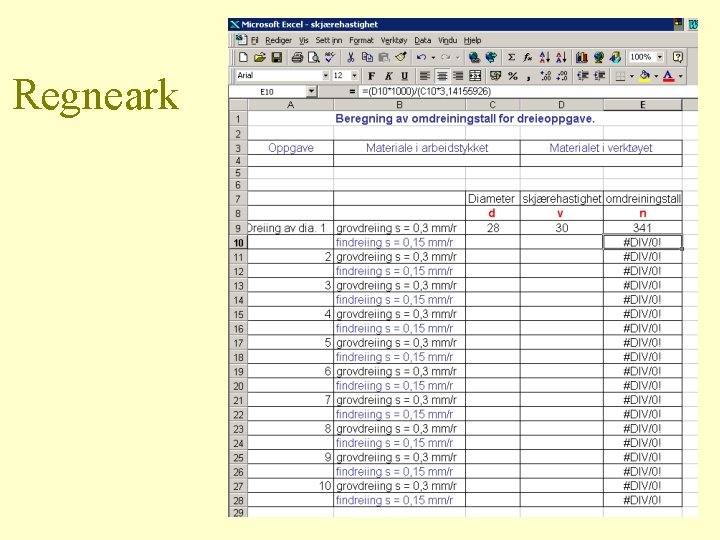Open the font size 12 dropdown

pyautogui.click(x=354, y=76)
